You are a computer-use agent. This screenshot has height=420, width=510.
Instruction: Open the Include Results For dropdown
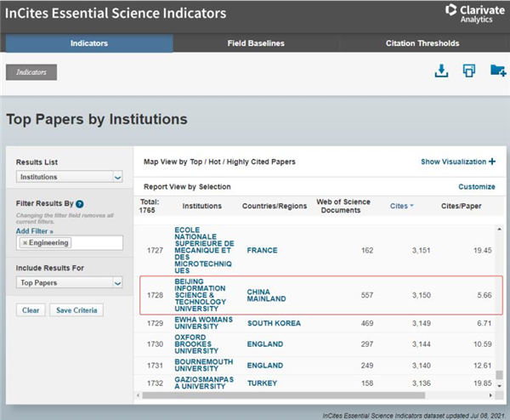(70, 282)
